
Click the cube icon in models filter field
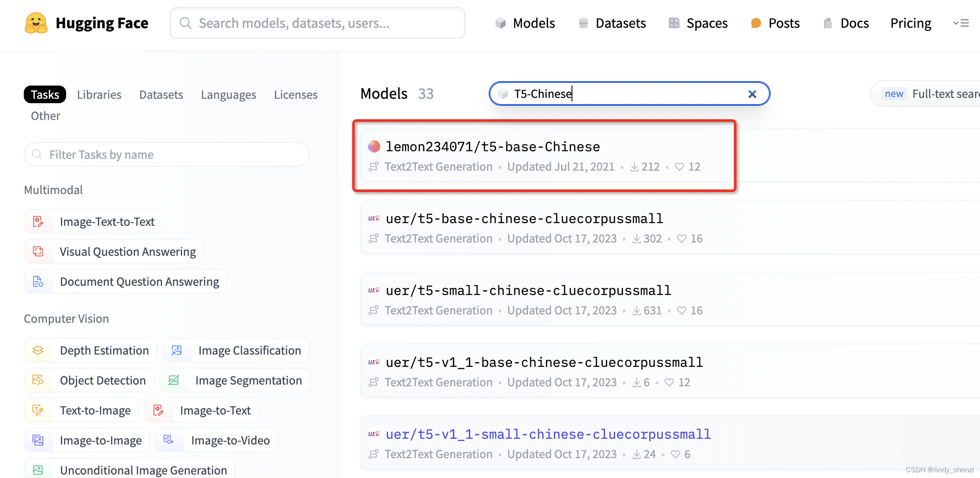coord(503,94)
